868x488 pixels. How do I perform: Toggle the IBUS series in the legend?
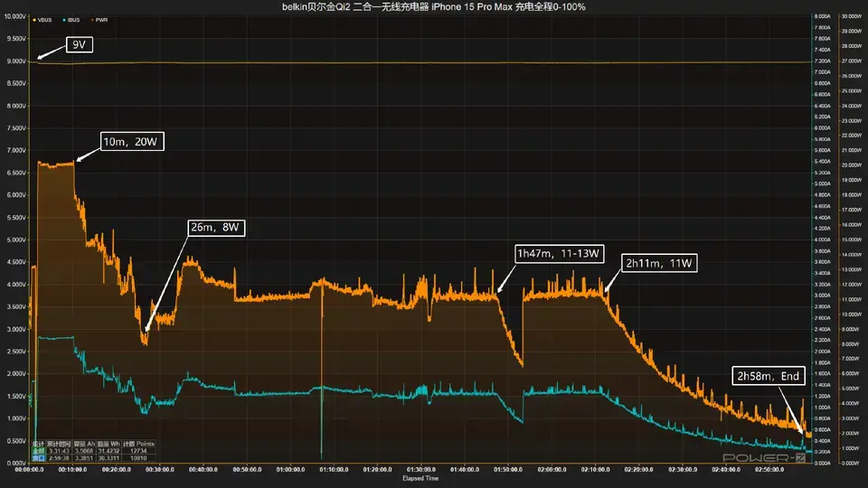pyautogui.click(x=71, y=20)
